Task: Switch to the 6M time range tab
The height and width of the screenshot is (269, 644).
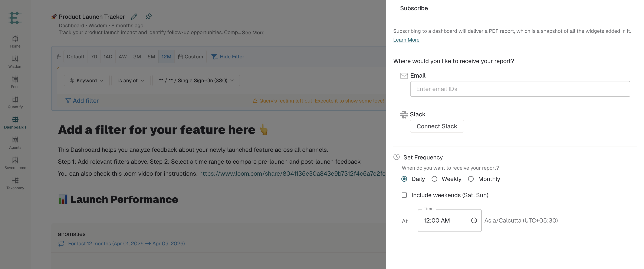Action: tap(151, 56)
